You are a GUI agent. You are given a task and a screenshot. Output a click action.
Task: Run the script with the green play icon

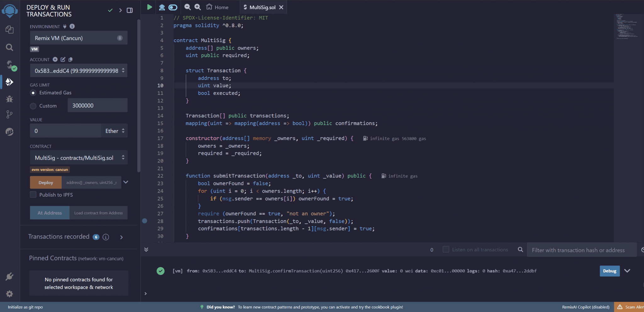pos(149,7)
